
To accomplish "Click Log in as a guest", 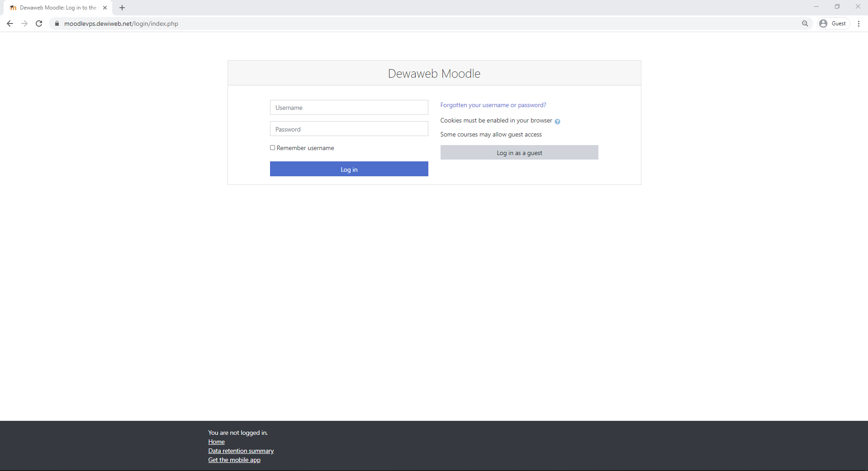I will tap(519, 152).
